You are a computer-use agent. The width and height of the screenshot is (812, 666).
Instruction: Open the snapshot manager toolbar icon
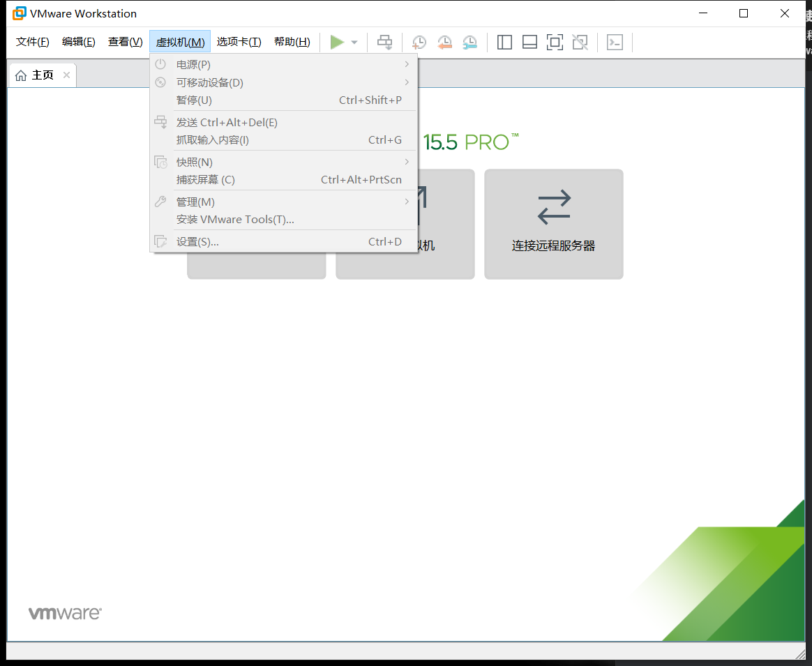(x=469, y=42)
